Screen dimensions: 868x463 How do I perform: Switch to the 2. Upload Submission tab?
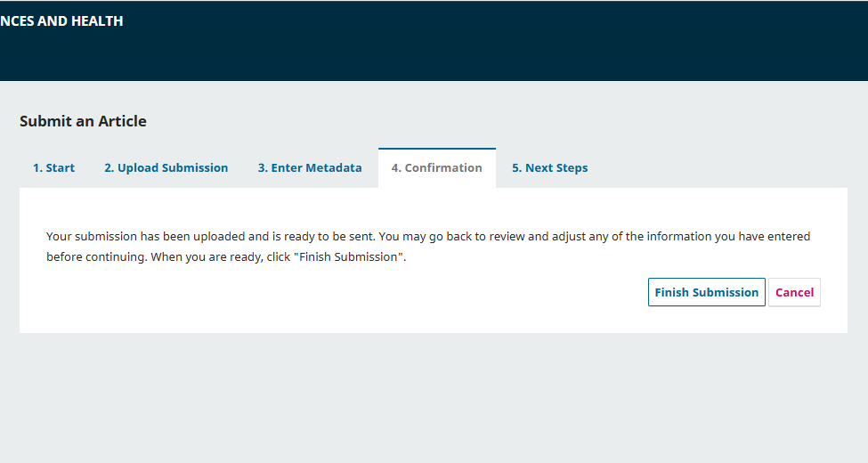pos(166,167)
